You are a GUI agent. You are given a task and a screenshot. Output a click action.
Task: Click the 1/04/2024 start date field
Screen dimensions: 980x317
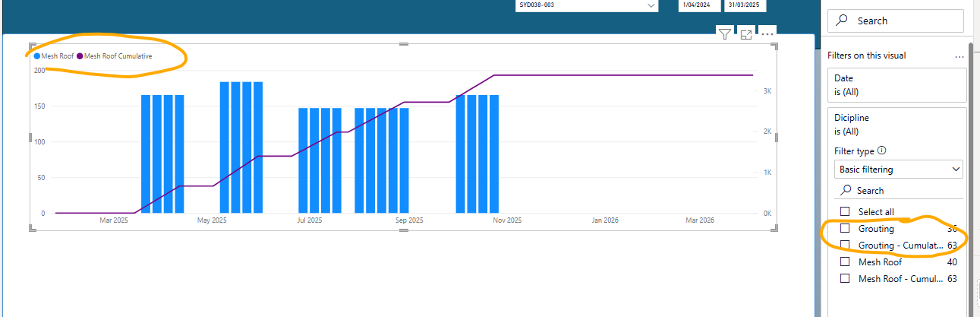tap(699, 5)
